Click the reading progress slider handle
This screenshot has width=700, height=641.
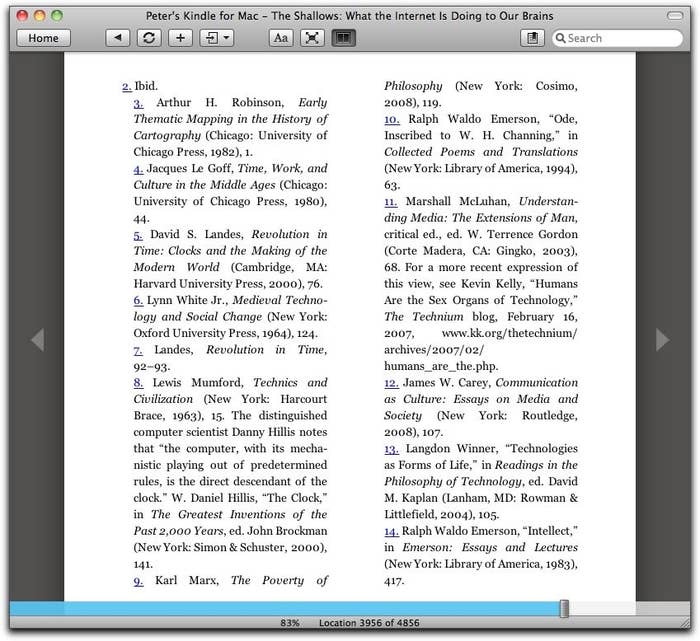tap(564, 608)
